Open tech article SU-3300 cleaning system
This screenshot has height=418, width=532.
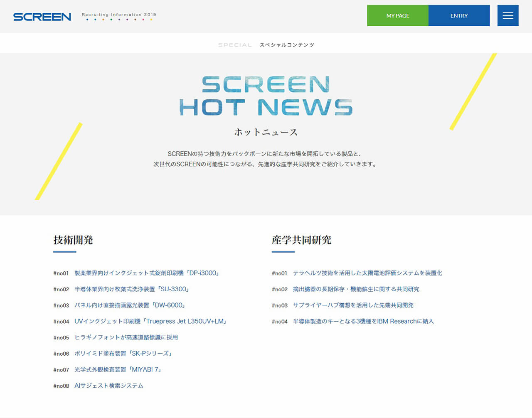coord(132,289)
